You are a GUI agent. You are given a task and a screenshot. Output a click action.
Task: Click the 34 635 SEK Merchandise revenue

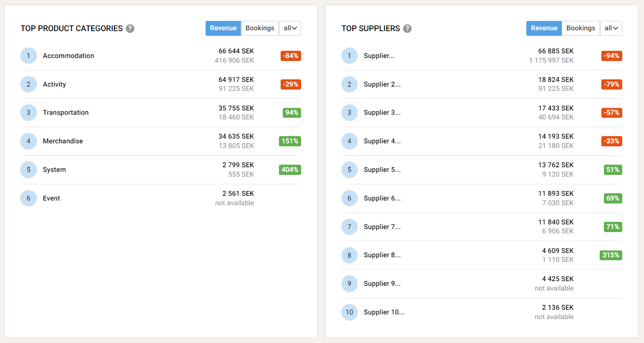[236, 137]
